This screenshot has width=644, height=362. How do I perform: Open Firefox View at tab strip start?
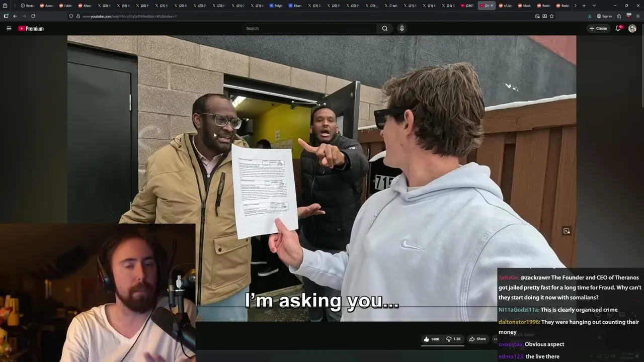coord(5,6)
